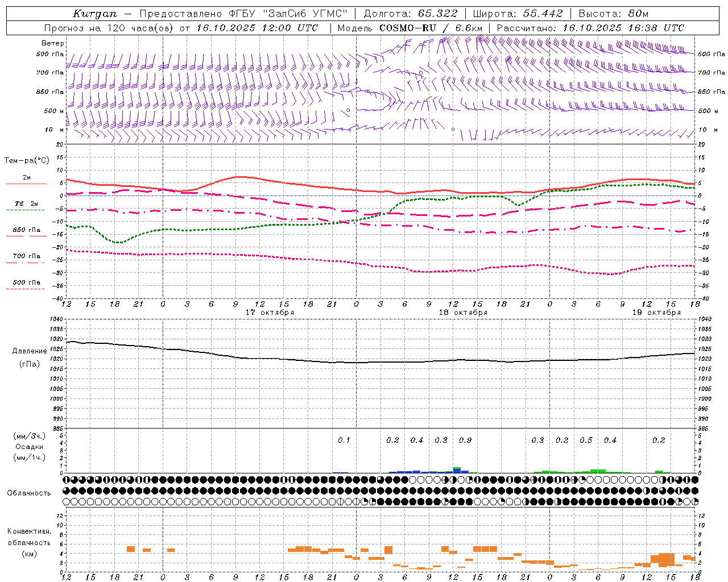Click the 0.5 precipitation amount value
728x582 pixels.
coord(586,440)
